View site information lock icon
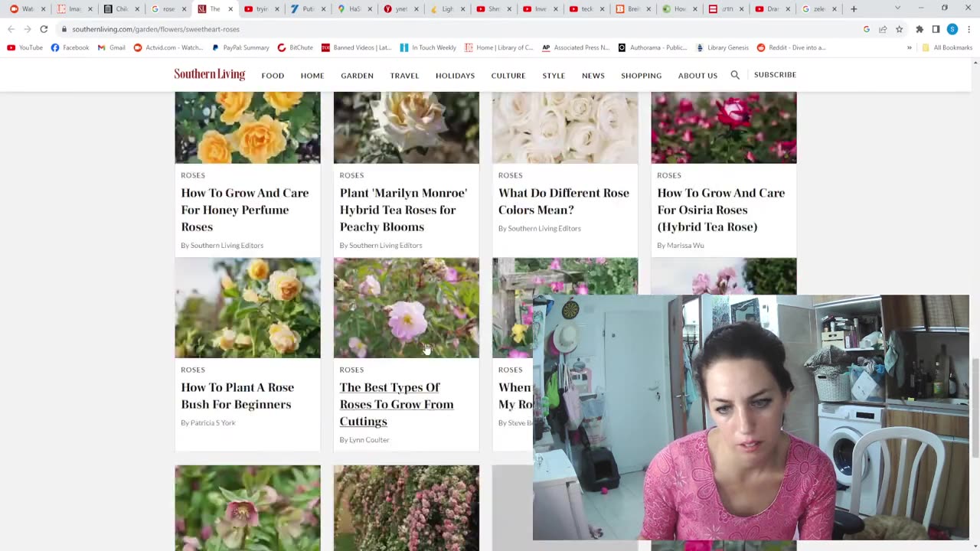Viewport: 980px width, 551px height. click(64, 29)
